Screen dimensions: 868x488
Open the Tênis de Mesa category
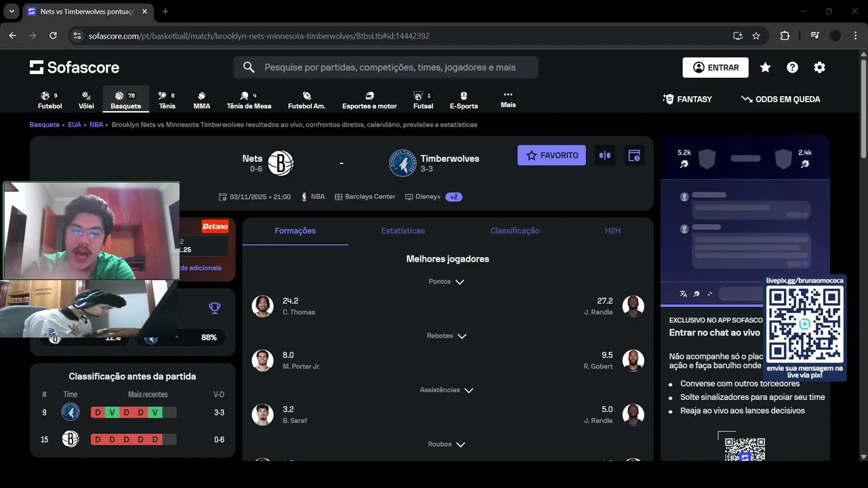click(249, 100)
